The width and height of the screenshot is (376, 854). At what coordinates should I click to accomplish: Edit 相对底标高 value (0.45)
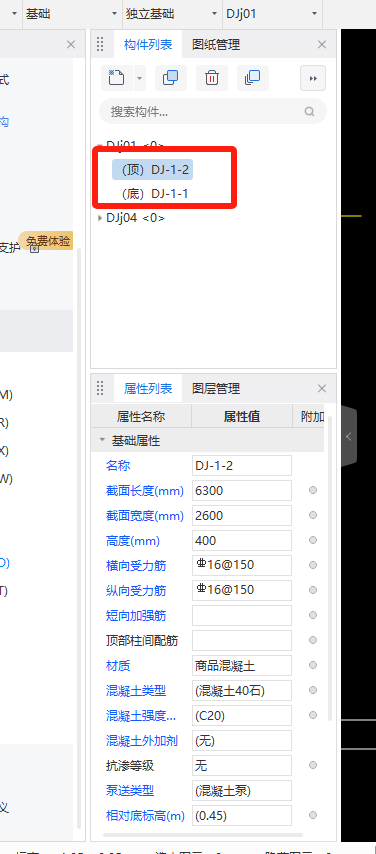tap(242, 816)
